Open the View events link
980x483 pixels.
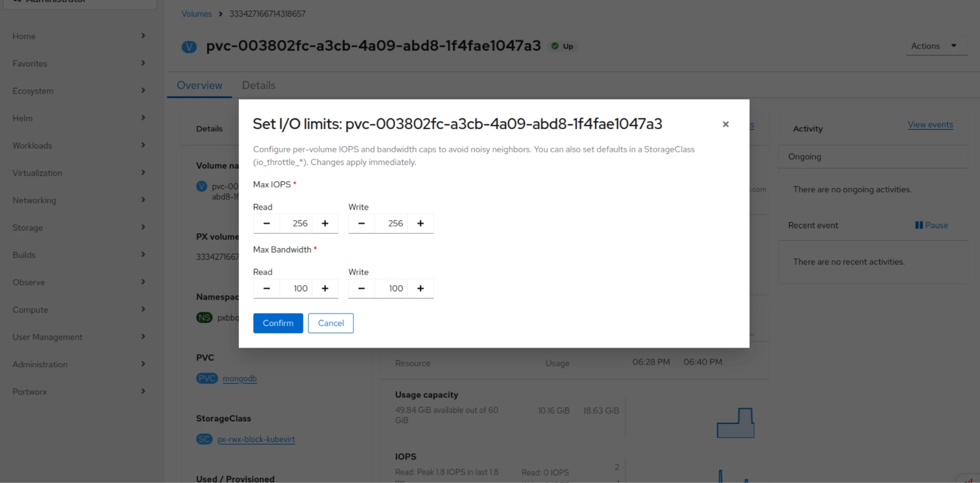930,125
